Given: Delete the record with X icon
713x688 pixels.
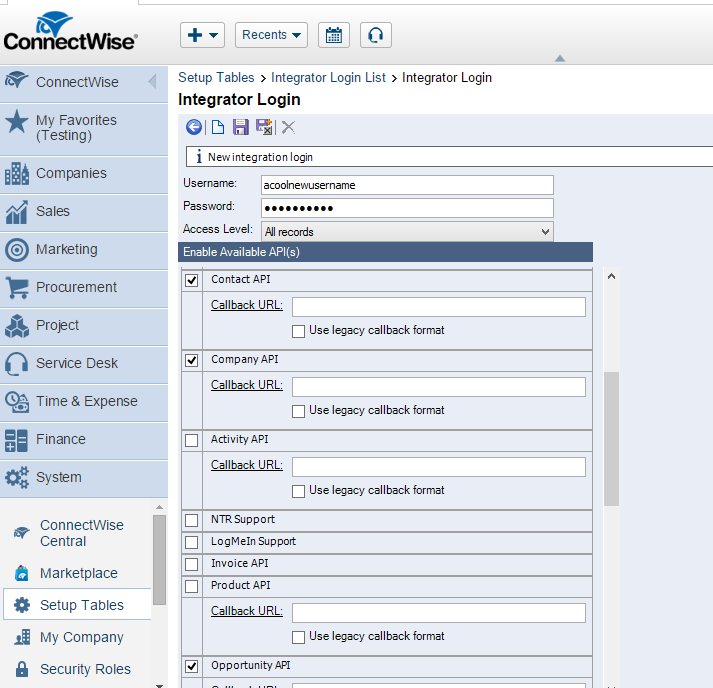Looking at the screenshot, I should pos(288,127).
